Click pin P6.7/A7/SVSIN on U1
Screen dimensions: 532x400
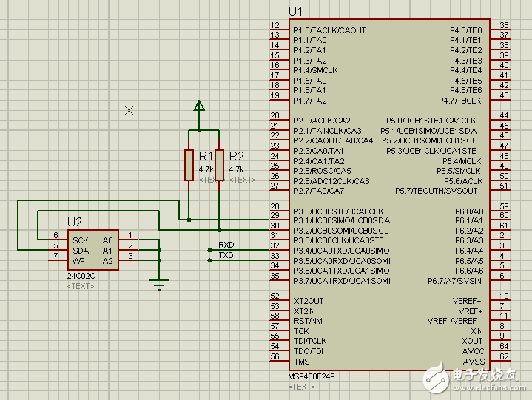[x=454, y=281]
